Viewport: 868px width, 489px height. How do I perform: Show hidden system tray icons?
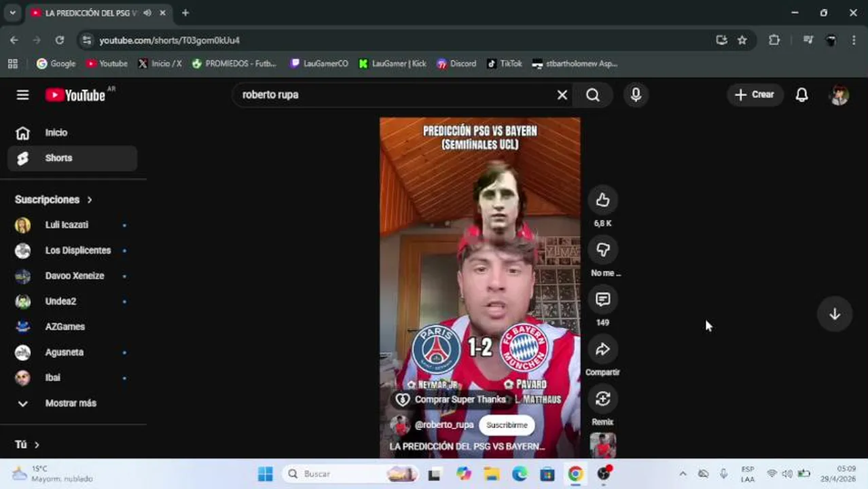(x=683, y=474)
